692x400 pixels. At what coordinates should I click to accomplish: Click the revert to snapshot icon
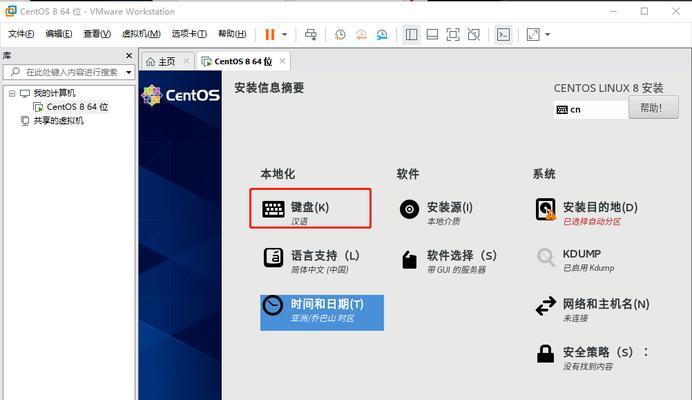361,34
